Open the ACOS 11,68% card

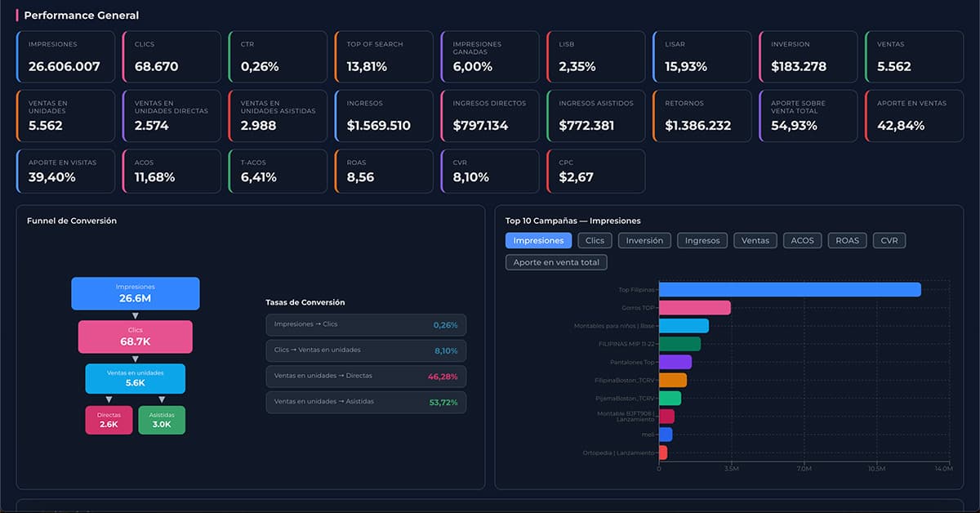click(x=171, y=172)
